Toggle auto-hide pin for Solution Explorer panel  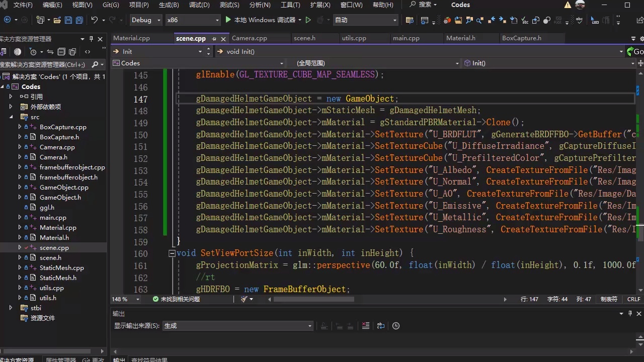(x=91, y=39)
